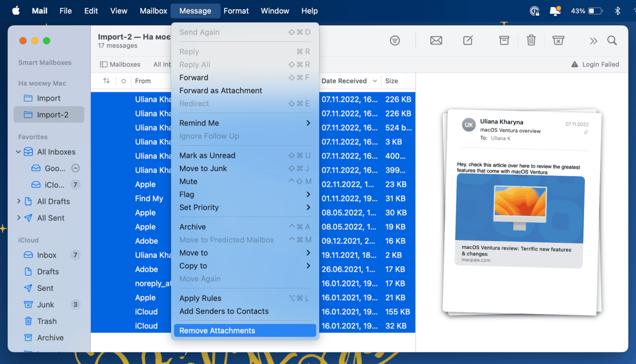Click the 09.12.2021 date cell
Viewport: 636px width, 364px height.
tap(350, 241)
